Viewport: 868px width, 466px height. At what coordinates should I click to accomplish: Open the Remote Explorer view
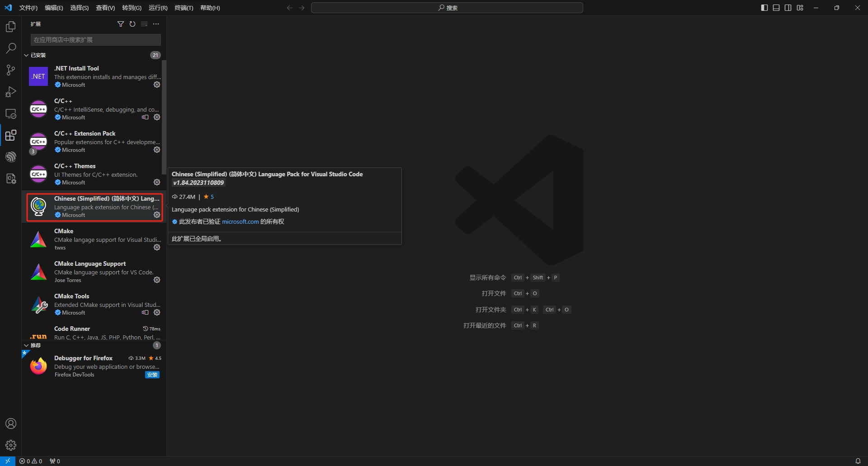click(11, 113)
